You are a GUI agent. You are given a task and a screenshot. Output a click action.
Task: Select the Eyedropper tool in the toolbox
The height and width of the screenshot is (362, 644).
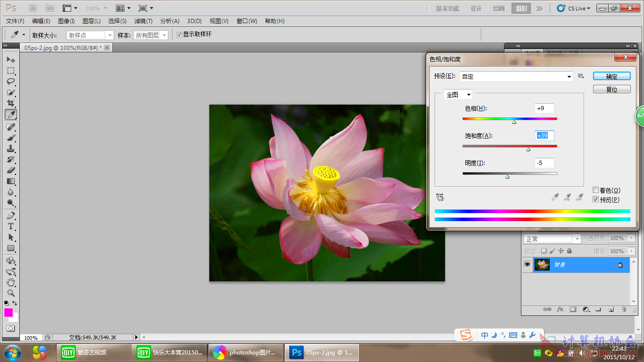point(11,115)
